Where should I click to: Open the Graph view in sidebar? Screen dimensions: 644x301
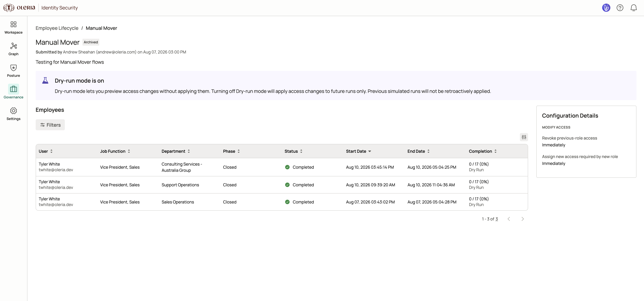pos(14,49)
